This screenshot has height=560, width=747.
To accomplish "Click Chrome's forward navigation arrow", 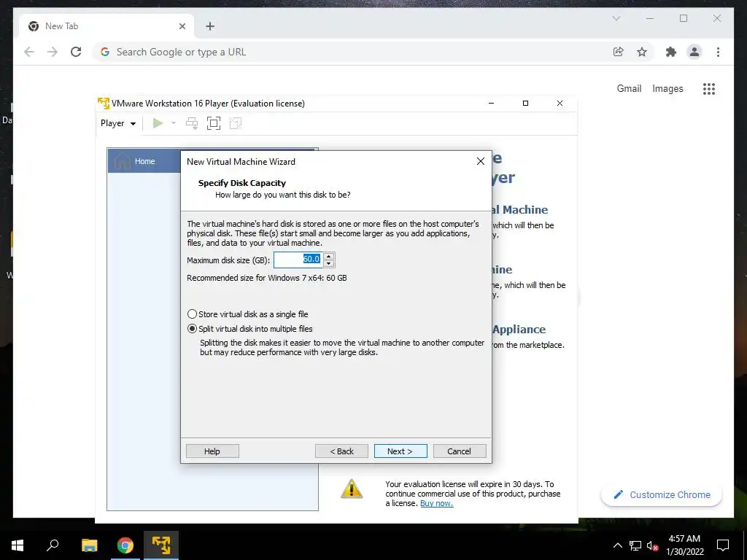I will (53, 52).
